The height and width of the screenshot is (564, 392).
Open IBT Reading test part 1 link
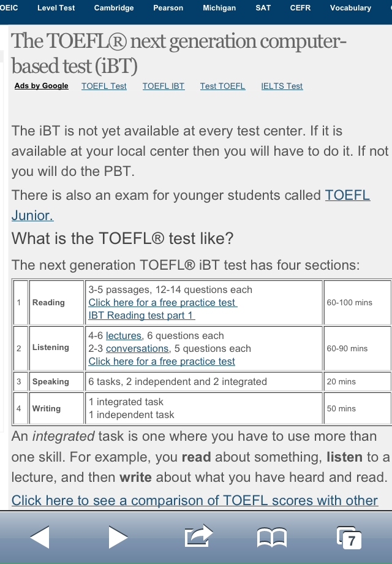point(141,316)
